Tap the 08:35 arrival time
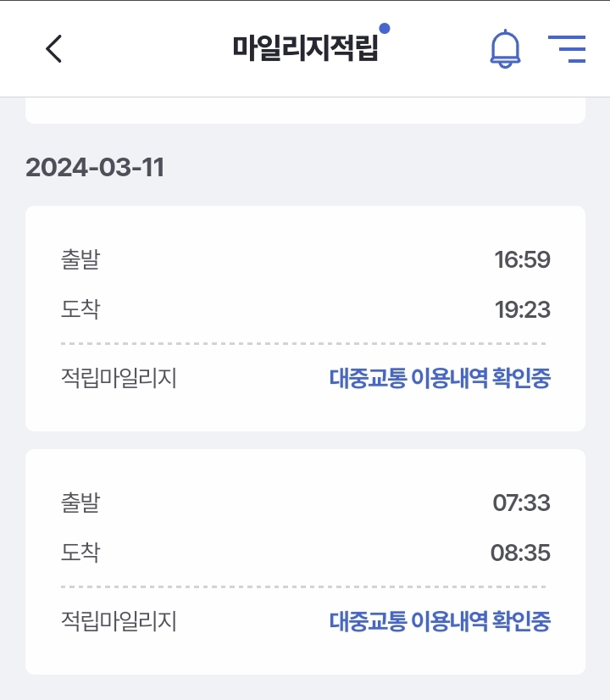 520,553
